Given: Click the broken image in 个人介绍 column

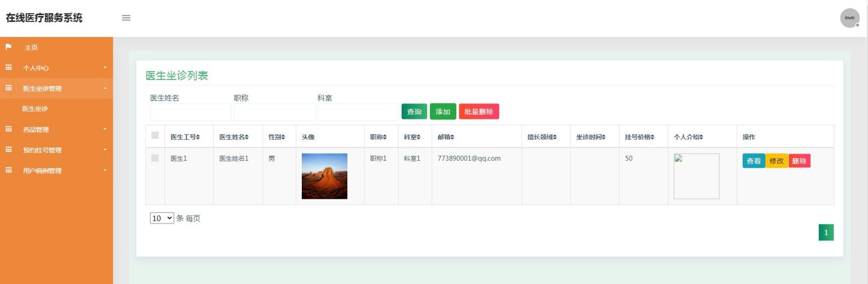Looking at the screenshot, I should (696, 176).
